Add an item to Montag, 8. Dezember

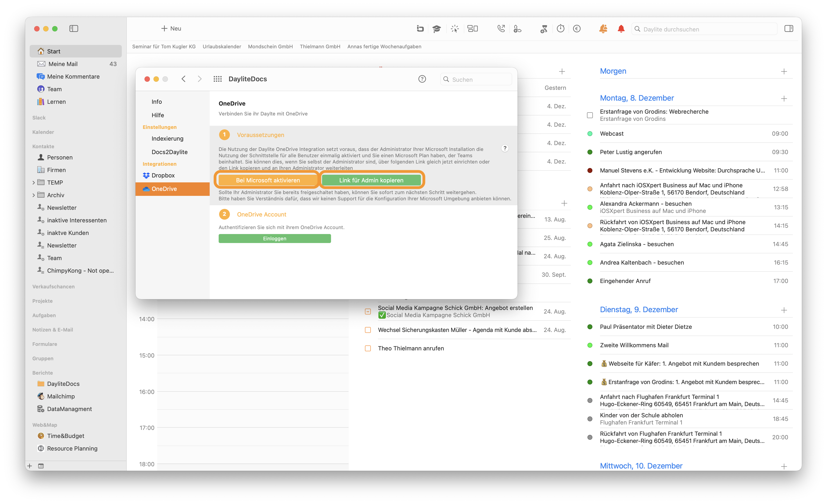pos(784,99)
